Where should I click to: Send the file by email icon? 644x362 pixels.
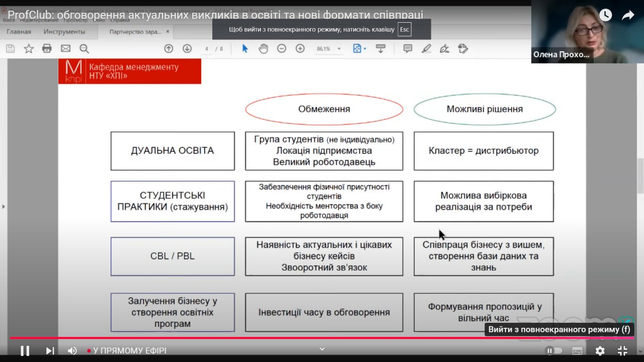(x=65, y=49)
